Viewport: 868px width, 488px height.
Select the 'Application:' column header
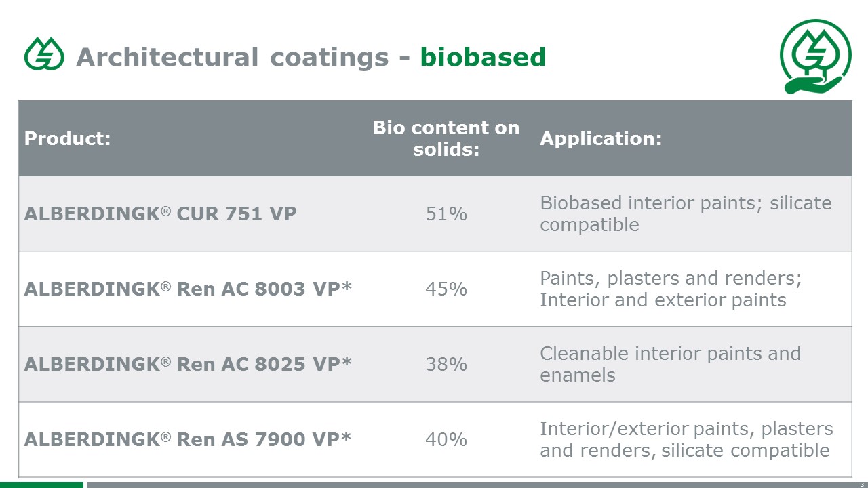pos(601,138)
